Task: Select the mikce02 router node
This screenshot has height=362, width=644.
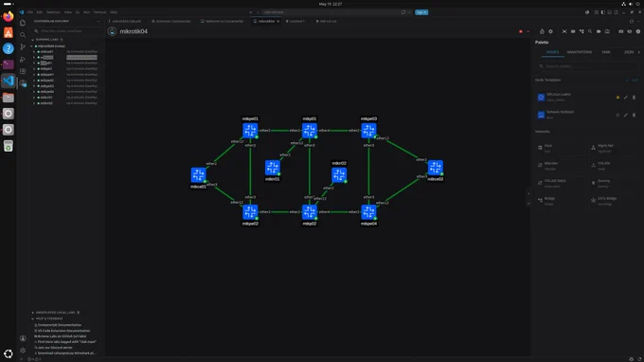Action: 436,168
